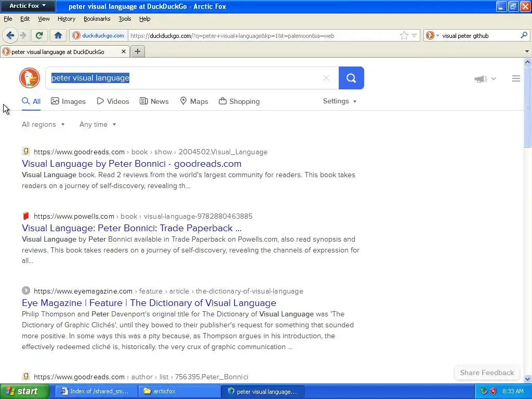Clear the search query with the X

326,78
